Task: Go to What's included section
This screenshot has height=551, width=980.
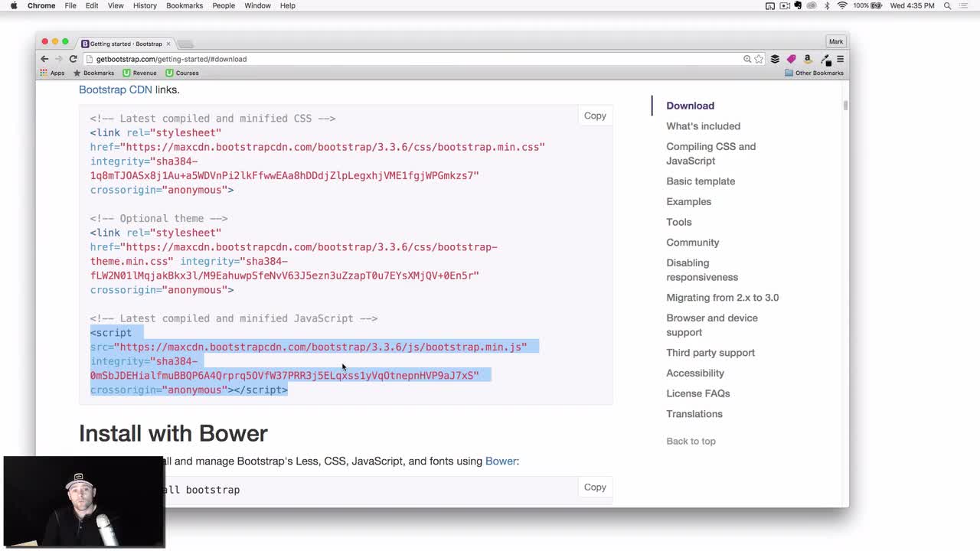Action: [x=703, y=126]
